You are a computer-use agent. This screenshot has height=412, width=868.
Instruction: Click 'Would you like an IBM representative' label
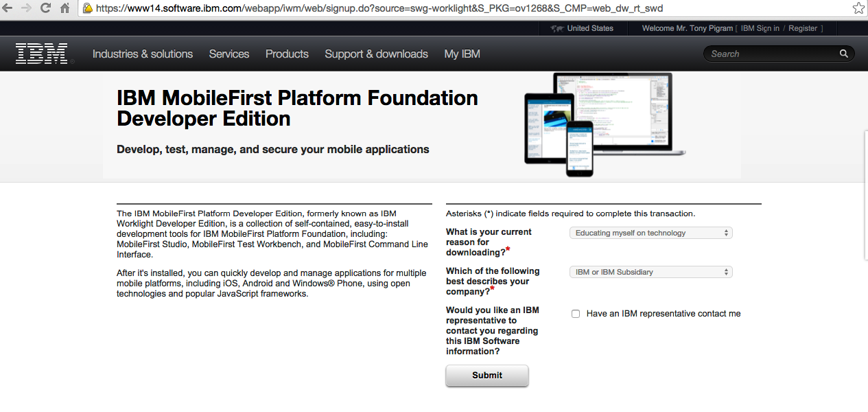493,330
